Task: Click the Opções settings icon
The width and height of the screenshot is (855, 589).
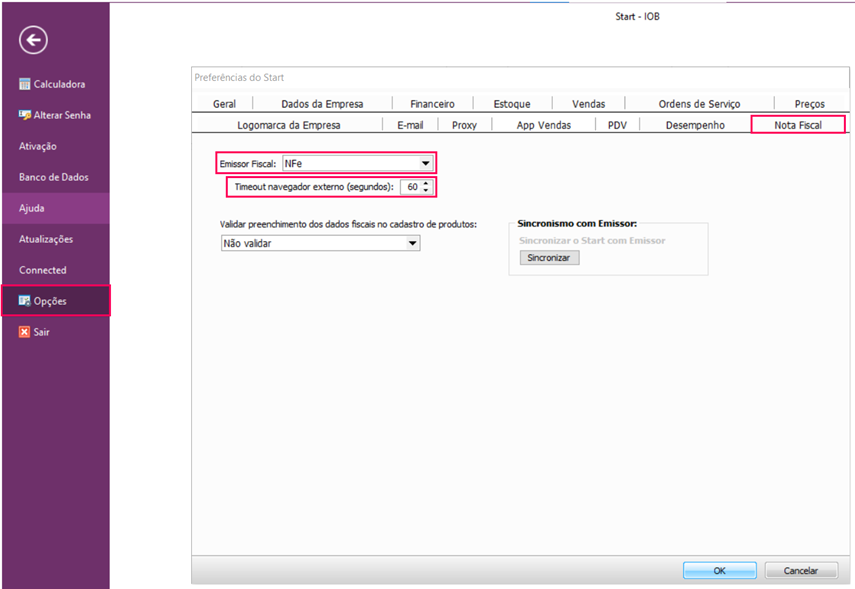Action: (25, 301)
